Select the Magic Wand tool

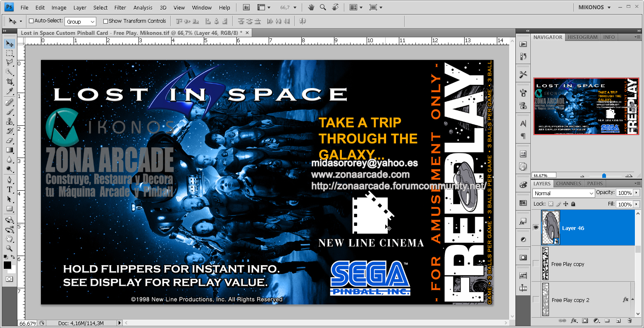click(x=10, y=72)
